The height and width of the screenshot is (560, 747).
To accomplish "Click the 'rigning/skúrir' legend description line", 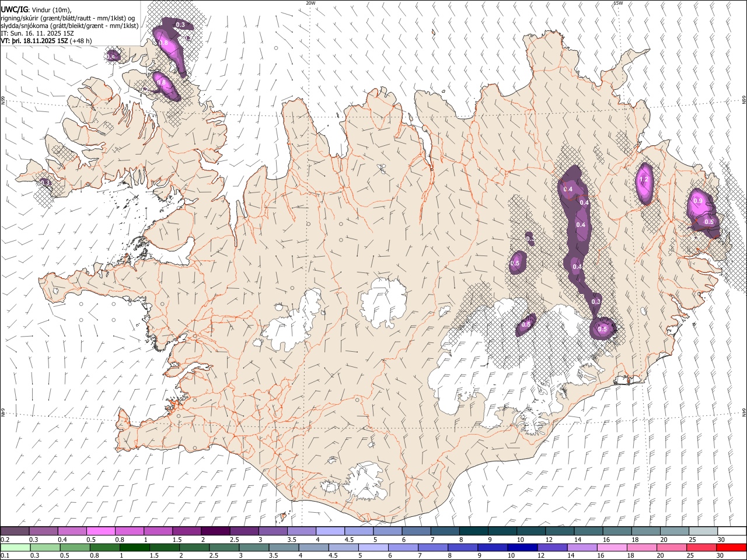I will (x=68, y=18).
